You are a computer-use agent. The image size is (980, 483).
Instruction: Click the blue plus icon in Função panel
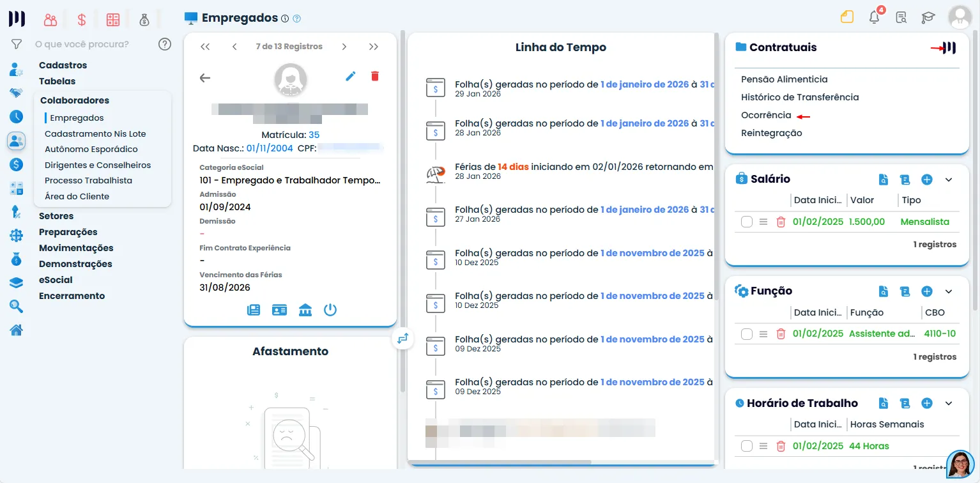[927, 291]
